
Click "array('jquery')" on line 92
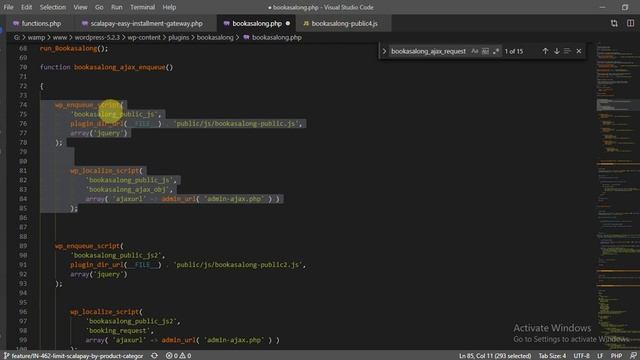pos(99,274)
